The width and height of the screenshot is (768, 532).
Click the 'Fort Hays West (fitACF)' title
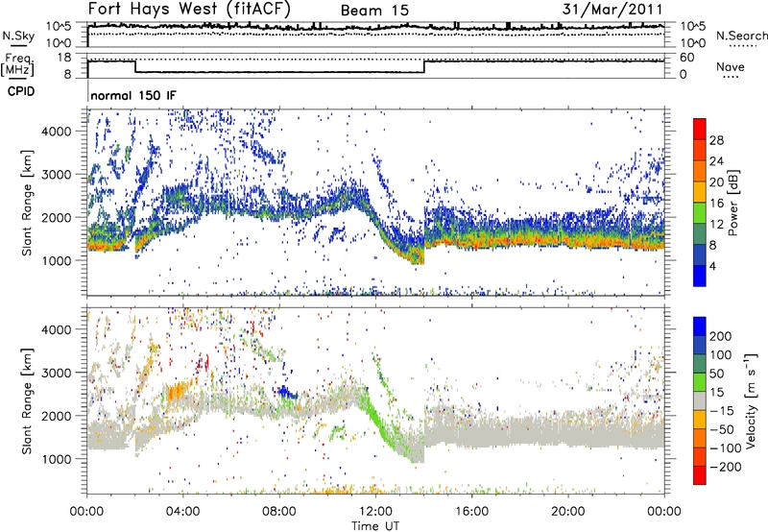(x=189, y=9)
